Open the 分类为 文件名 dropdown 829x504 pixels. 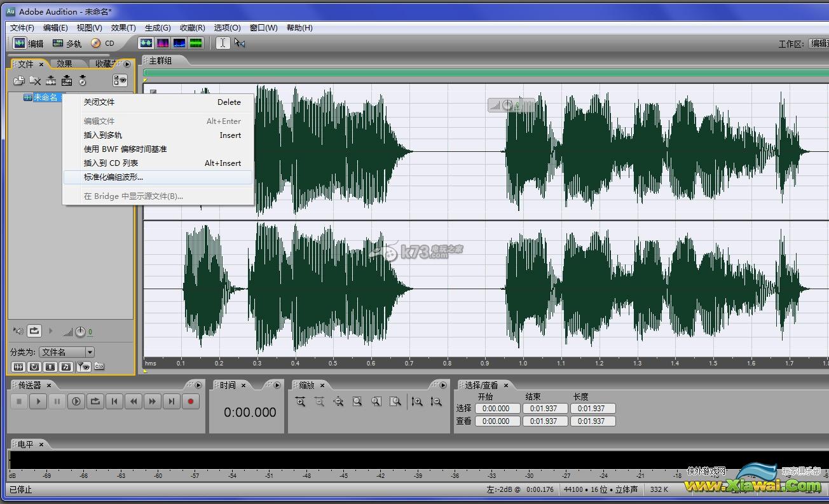pyautogui.click(x=67, y=352)
